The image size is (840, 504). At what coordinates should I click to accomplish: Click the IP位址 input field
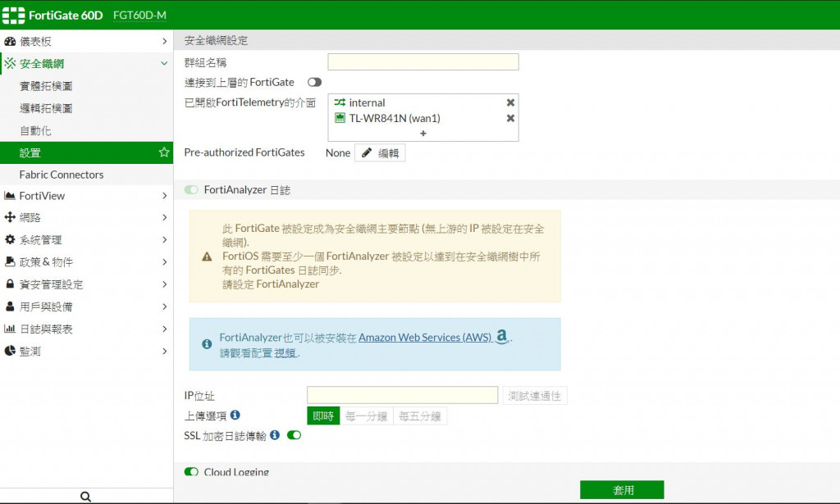coord(402,395)
